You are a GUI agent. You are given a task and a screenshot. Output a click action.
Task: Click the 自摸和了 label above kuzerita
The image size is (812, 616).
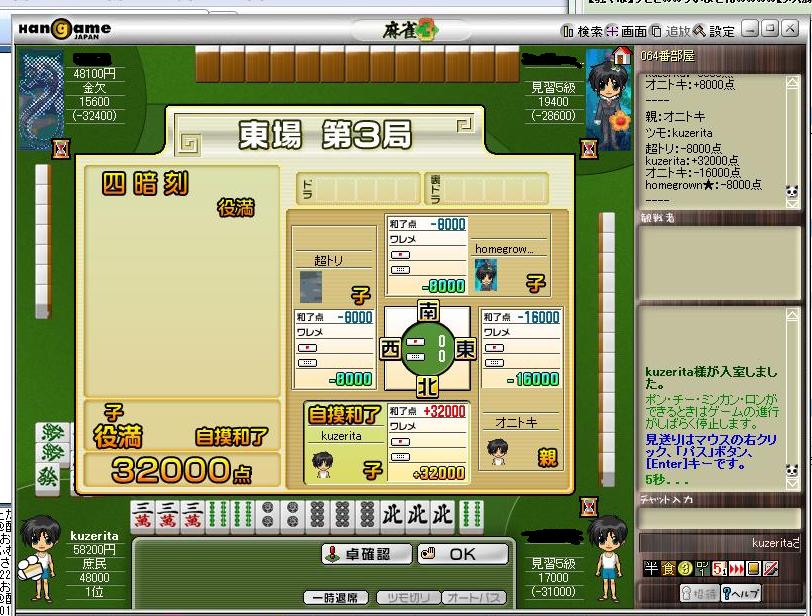[344, 415]
